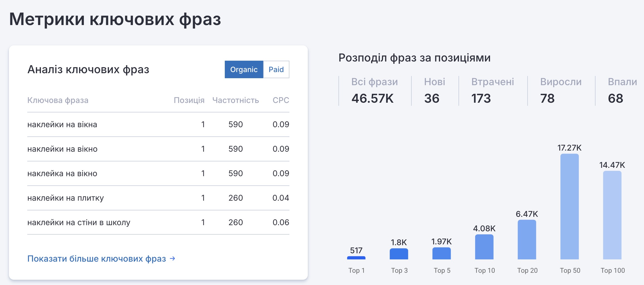Click the Top 100 bar showing 14.47K

(612, 215)
